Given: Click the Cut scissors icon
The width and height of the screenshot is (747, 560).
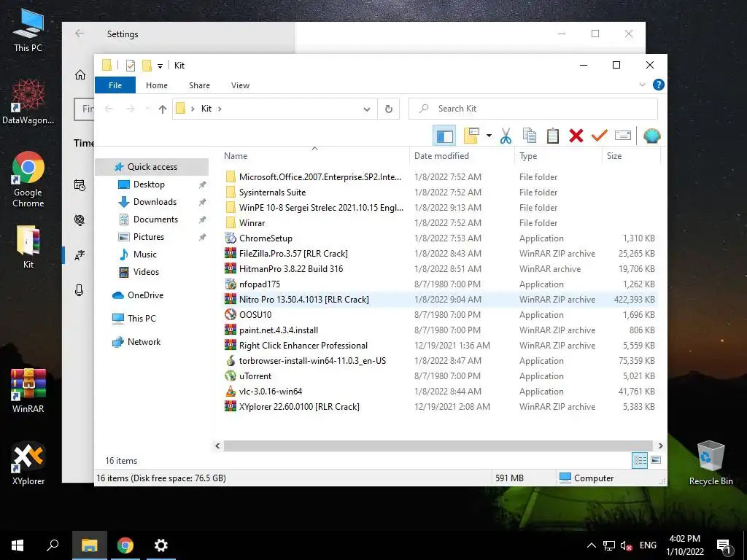Looking at the screenshot, I should (506, 136).
